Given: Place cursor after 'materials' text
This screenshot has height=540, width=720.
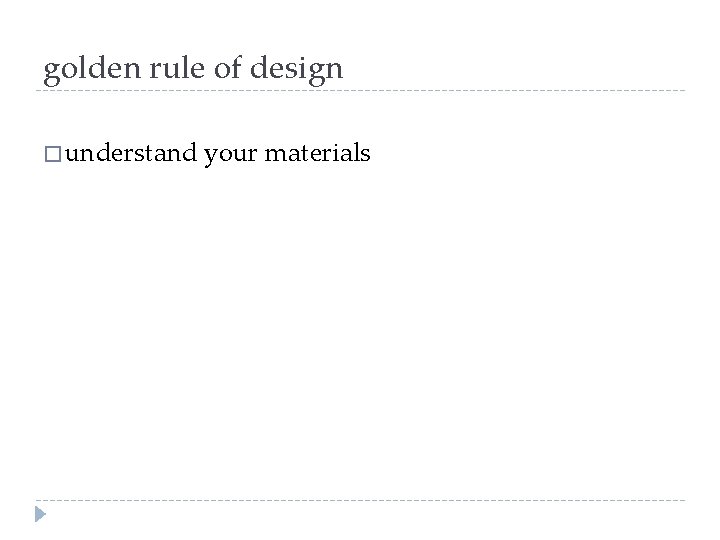Looking at the screenshot, I should coord(373,154).
